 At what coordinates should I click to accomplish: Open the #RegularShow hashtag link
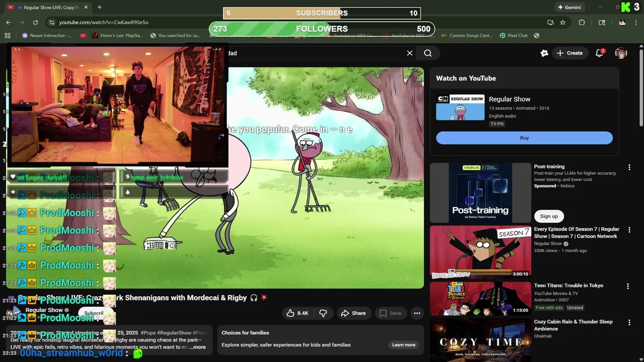tap(174, 333)
